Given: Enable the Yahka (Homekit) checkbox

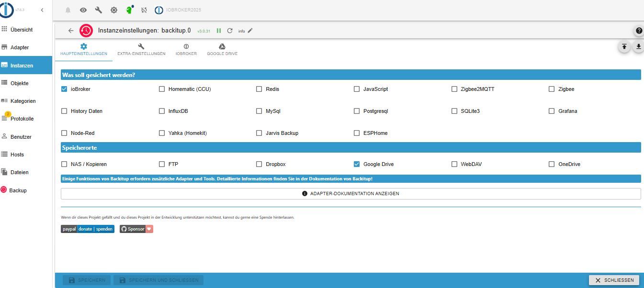Looking at the screenshot, I should [x=162, y=133].
